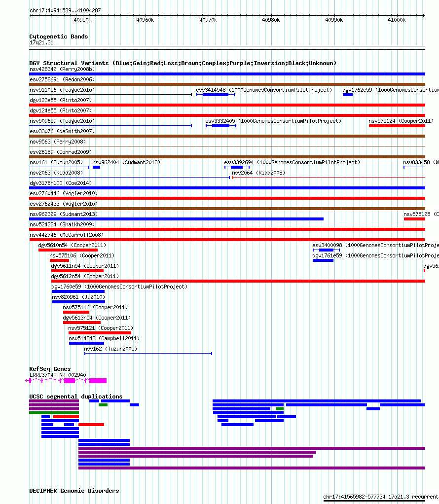
Task: Open the dgv5610n54 (Cooper2011) label
Action: [x=72, y=245]
